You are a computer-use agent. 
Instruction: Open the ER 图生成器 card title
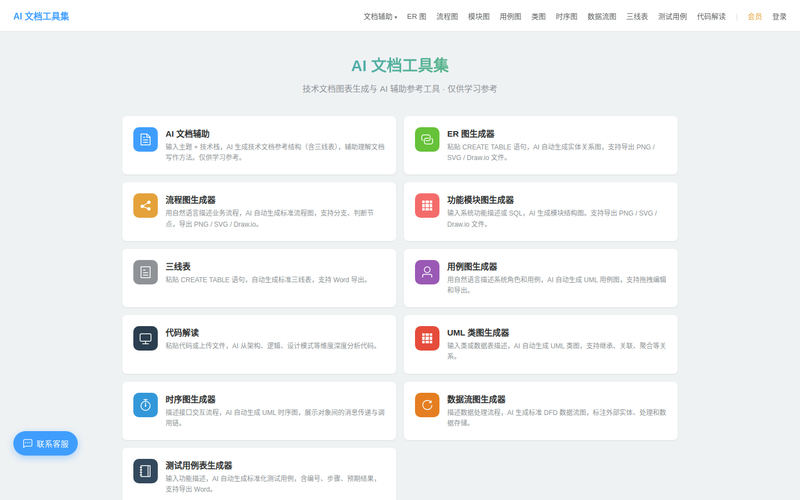470,134
